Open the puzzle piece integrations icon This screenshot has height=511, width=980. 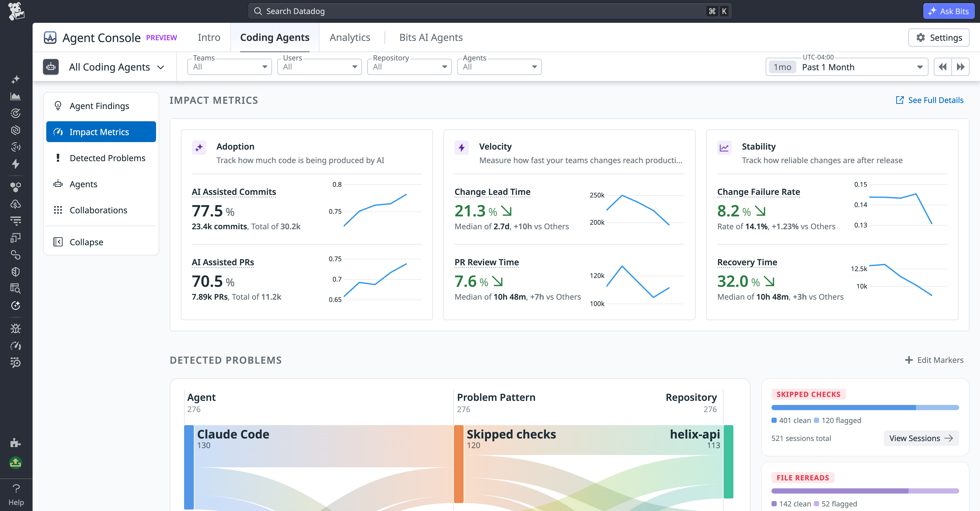click(x=16, y=443)
